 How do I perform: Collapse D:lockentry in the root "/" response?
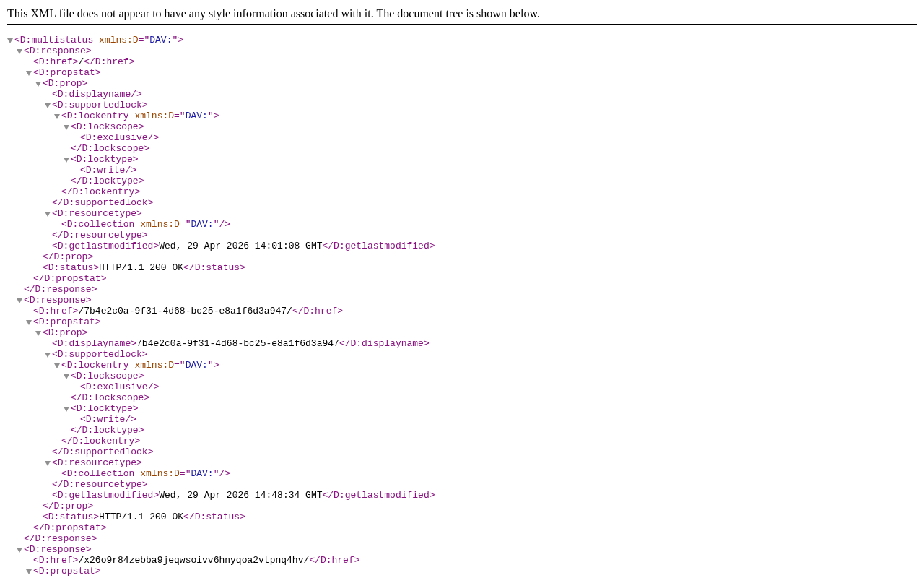[x=57, y=116]
